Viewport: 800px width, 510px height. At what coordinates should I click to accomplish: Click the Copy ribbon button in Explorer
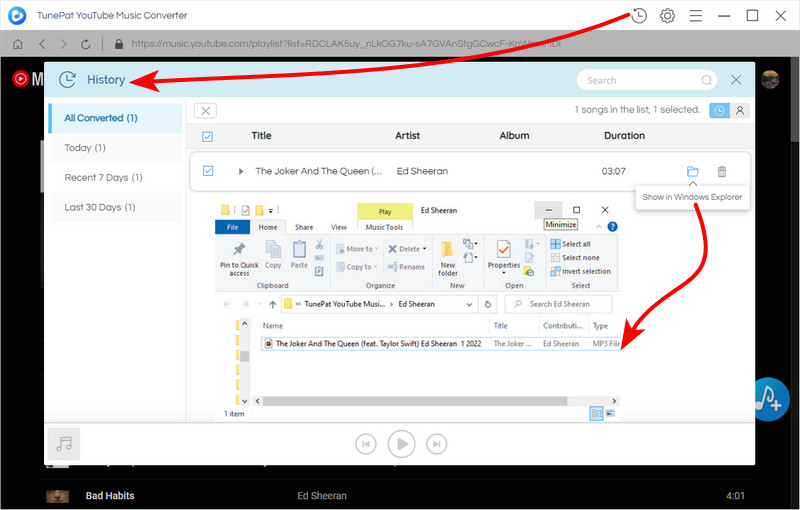pyautogui.click(x=273, y=255)
